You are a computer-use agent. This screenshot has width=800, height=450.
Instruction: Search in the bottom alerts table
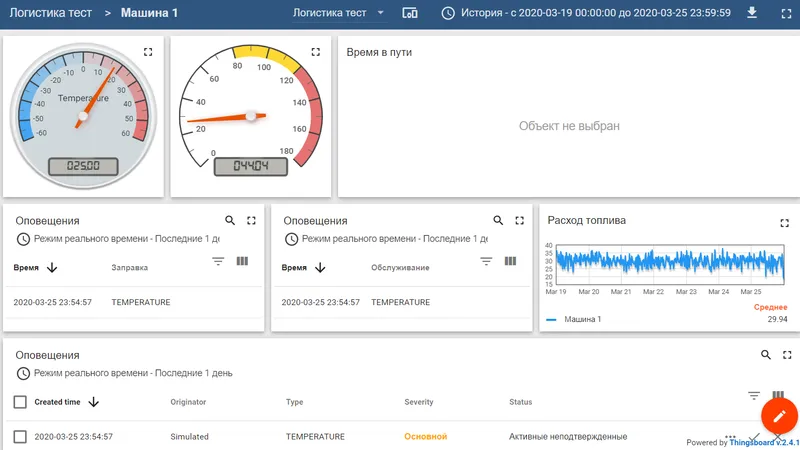(766, 355)
